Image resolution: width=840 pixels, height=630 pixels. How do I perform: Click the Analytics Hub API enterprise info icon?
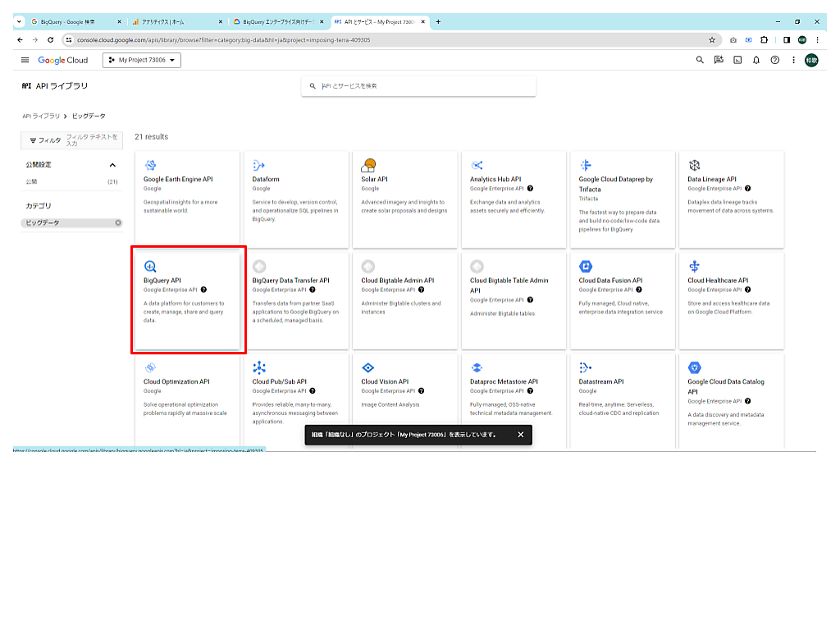[x=531, y=189]
